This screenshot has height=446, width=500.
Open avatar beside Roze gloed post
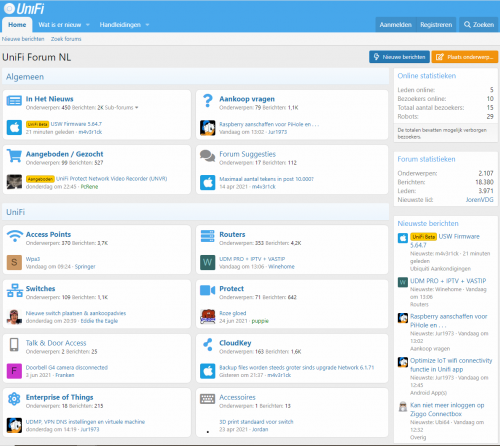click(207, 317)
